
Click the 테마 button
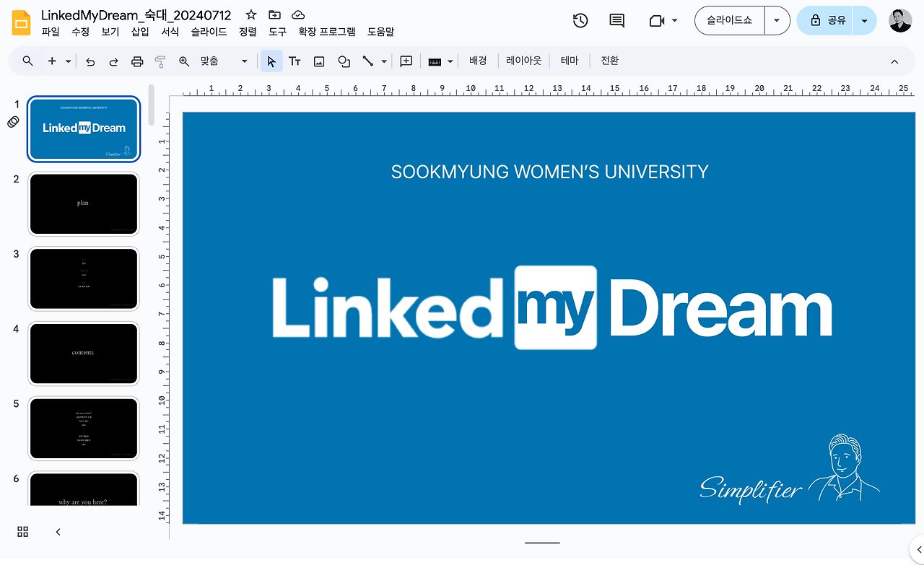(570, 61)
